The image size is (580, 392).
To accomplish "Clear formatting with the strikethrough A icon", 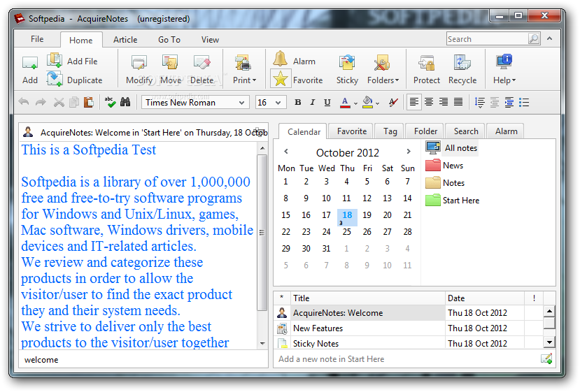I will click(x=394, y=102).
